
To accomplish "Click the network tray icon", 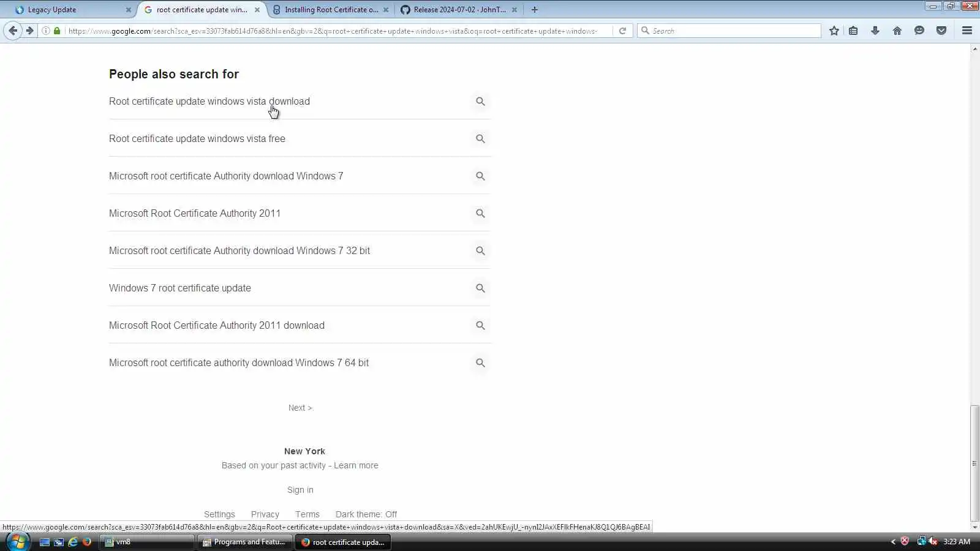I will click(x=921, y=541).
